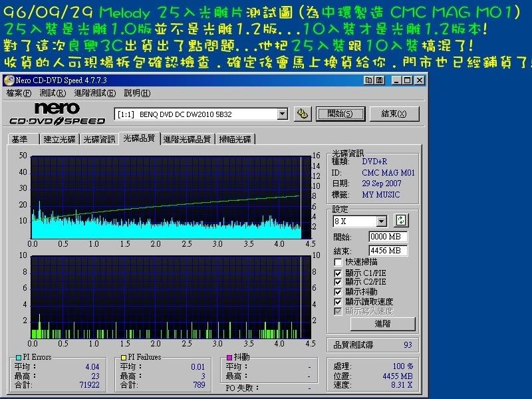Click the Nero CD-DVD Speed logo
This screenshot has width=532, height=399.
tap(57, 114)
